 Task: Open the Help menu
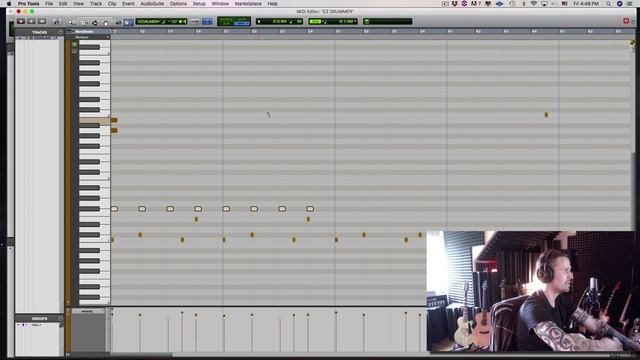(273, 4)
